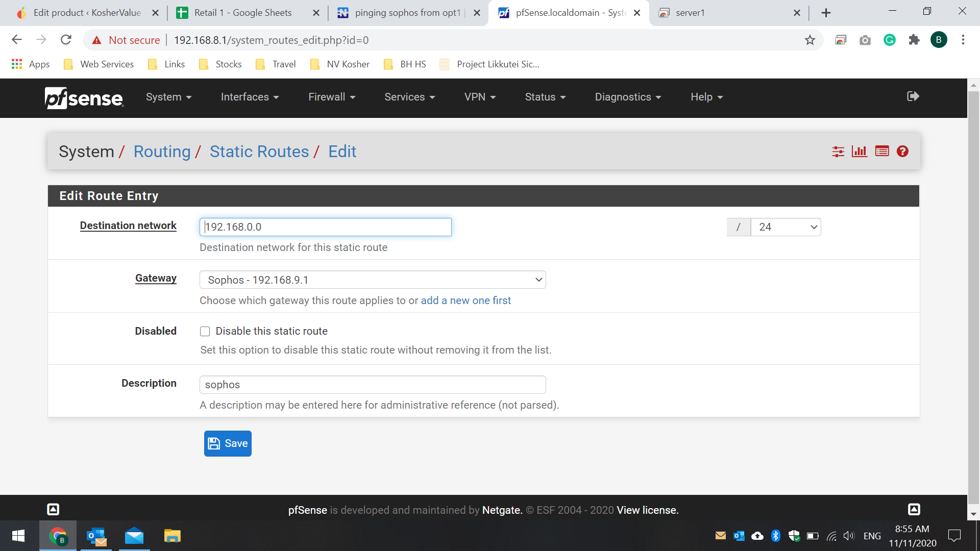Click the Routing breadcrumb link
The height and width of the screenshot is (551, 980).
pos(162,152)
